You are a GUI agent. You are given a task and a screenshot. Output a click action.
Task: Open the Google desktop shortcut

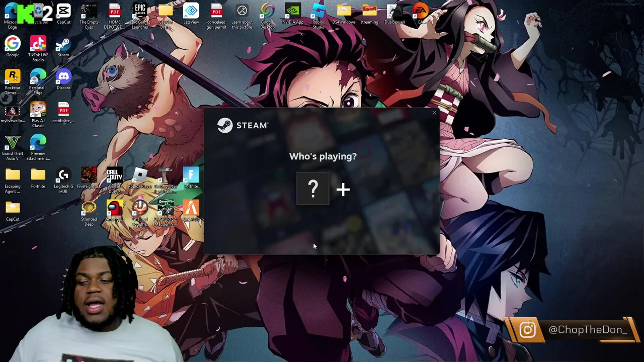[13, 47]
